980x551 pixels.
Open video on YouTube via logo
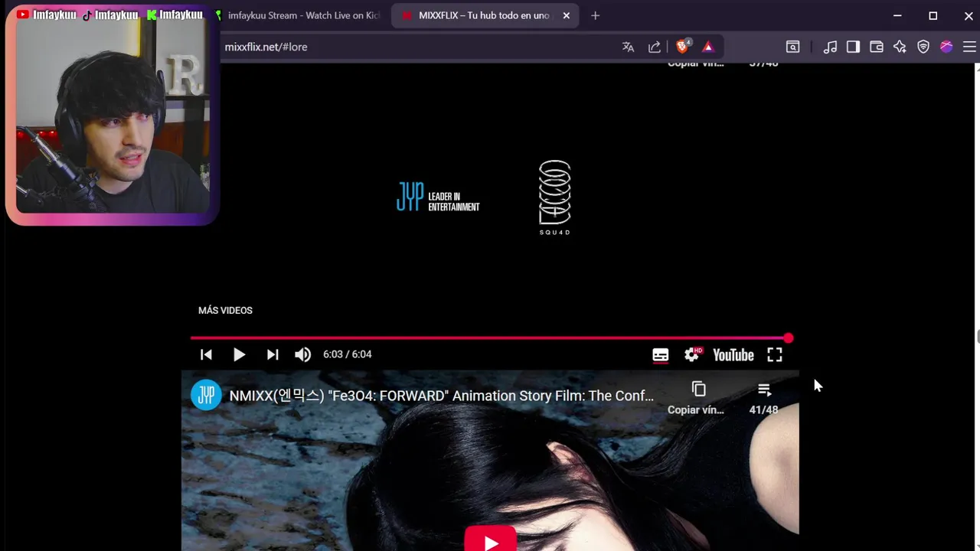click(x=733, y=355)
